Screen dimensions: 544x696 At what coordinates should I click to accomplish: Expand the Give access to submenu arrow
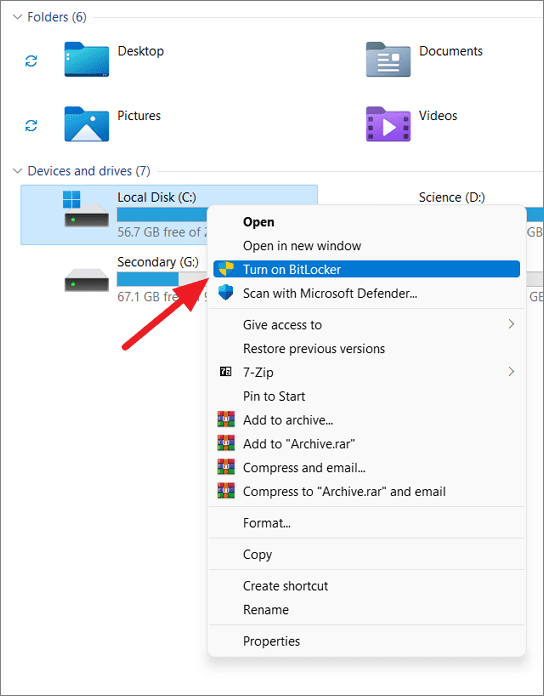point(511,324)
